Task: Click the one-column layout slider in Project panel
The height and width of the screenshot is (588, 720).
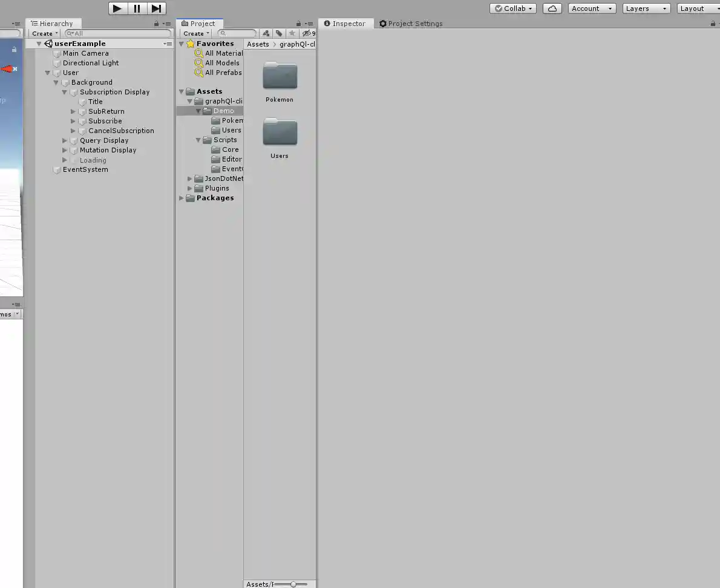Action: pyautogui.click(x=294, y=584)
